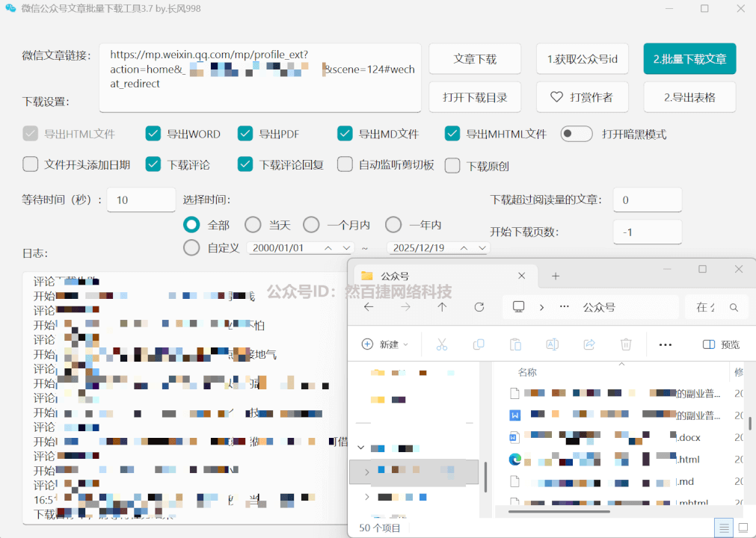The height and width of the screenshot is (538, 756).
Task: Uncheck 下载评论 option
Action: [x=153, y=164]
